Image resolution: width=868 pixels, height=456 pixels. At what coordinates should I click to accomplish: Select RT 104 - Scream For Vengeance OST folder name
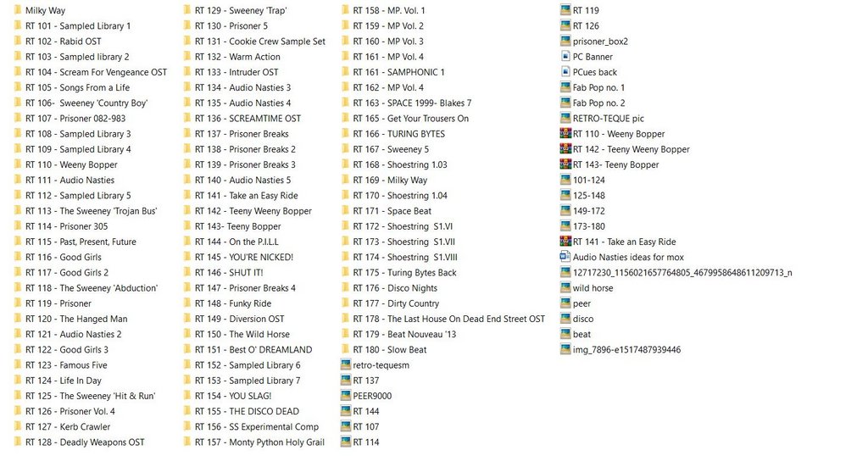point(97,72)
